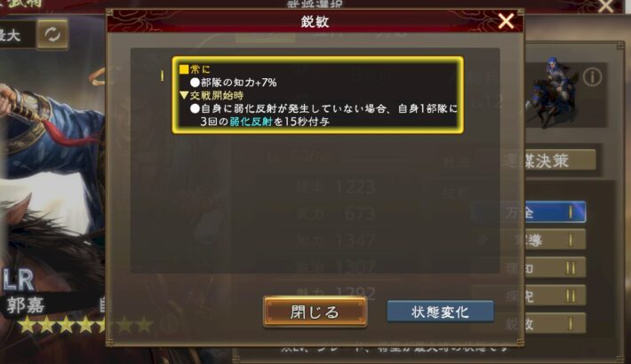The width and height of the screenshot is (631, 364).
Task: Click the ▼ triangle before 交戦開始時
Action: (184, 95)
